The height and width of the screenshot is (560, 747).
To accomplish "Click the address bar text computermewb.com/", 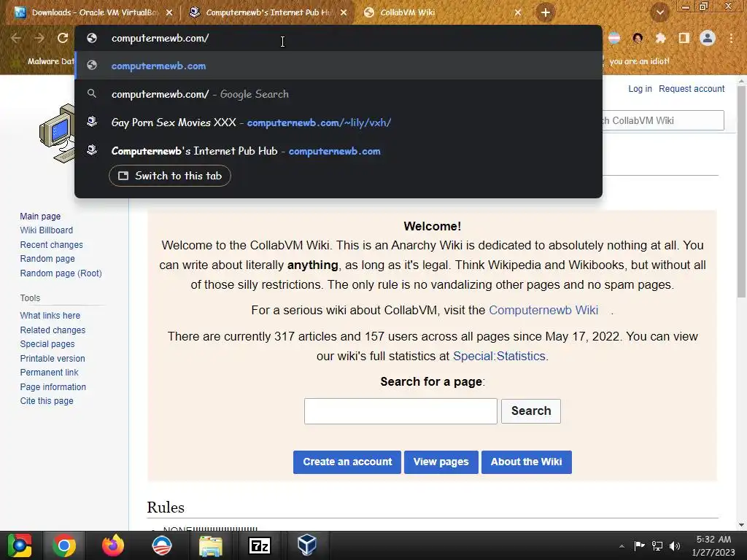I will click(160, 38).
